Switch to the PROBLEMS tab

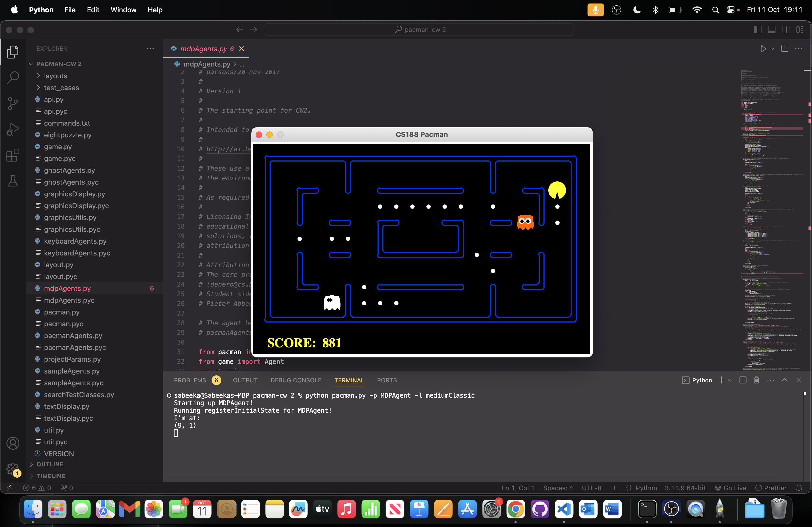tap(190, 380)
